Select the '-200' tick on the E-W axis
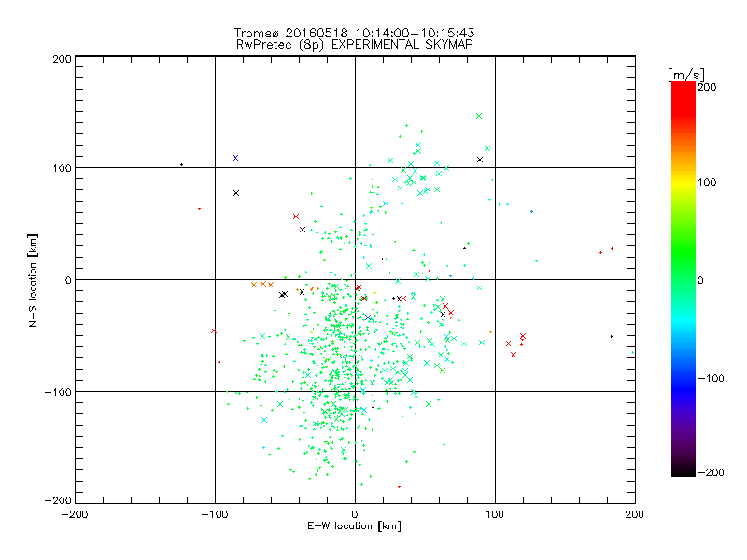 [x=75, y=514]
